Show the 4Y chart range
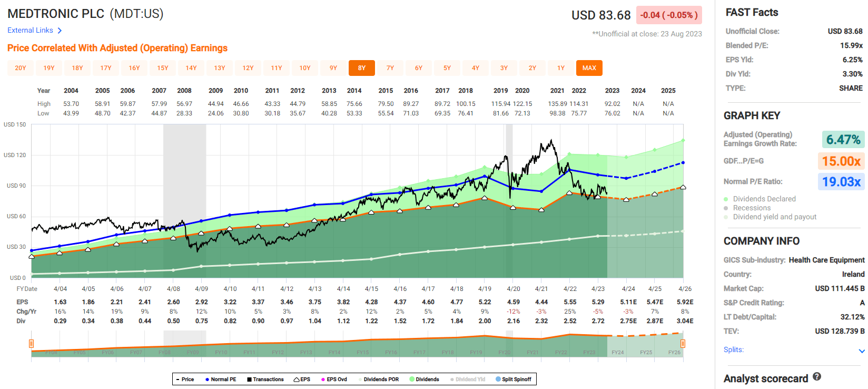This screenshot has width=868, height=389. tap(476, 68)
